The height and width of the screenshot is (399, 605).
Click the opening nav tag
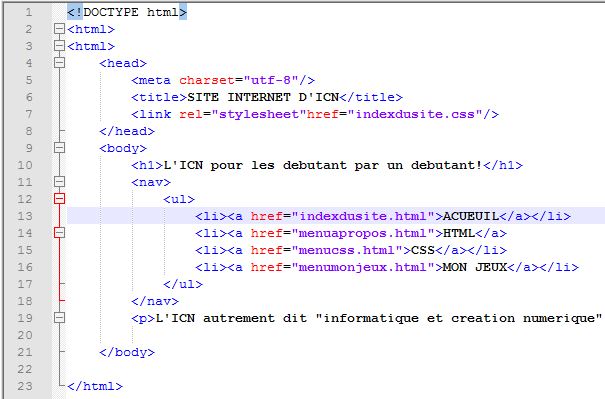151,182
